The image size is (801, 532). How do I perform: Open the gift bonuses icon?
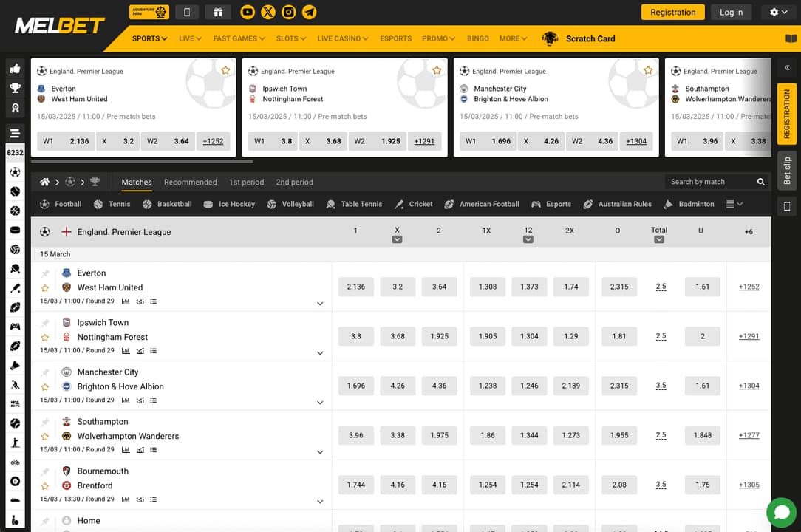pos(217,12)
